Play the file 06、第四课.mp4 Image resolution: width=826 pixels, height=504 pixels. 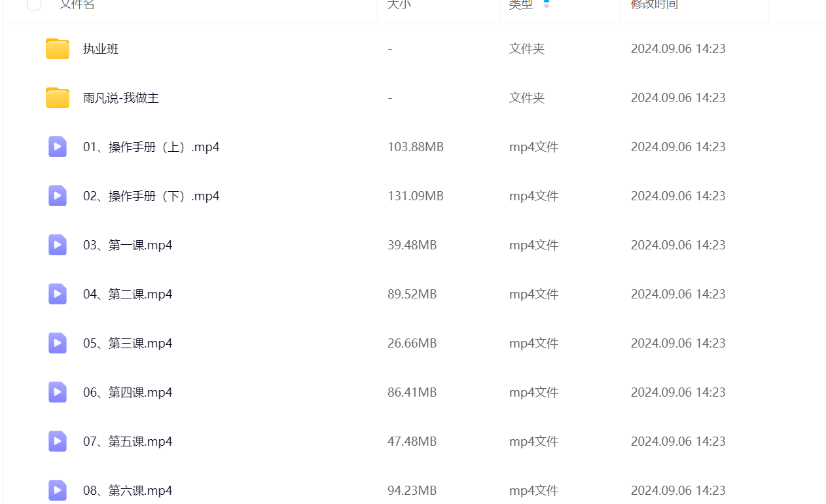pos(128,392)
